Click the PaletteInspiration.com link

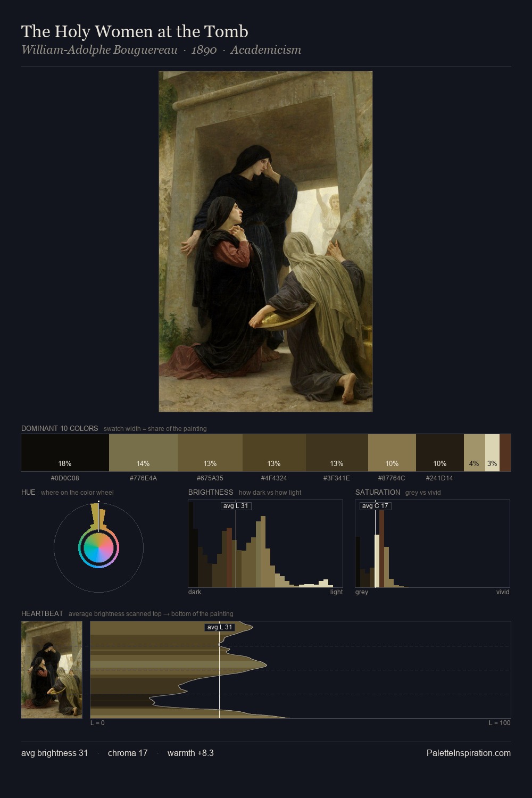[469, 753]
